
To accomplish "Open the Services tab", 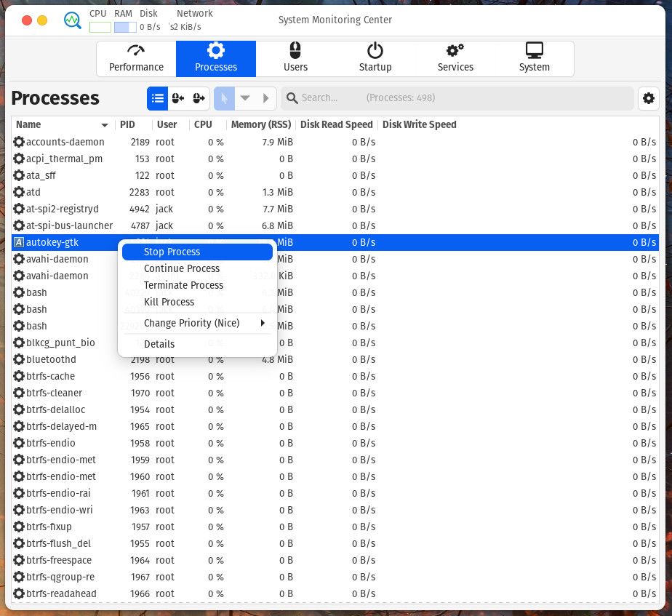I will click(455, 58).
